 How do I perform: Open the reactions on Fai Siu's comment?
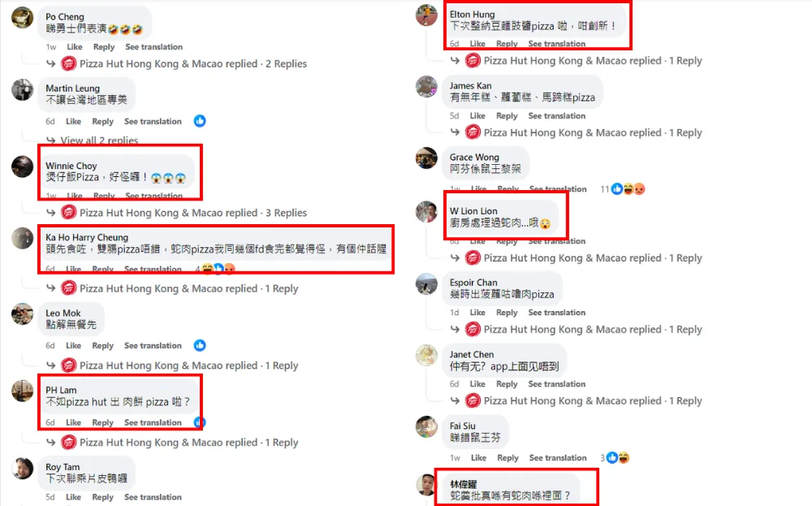618,458
